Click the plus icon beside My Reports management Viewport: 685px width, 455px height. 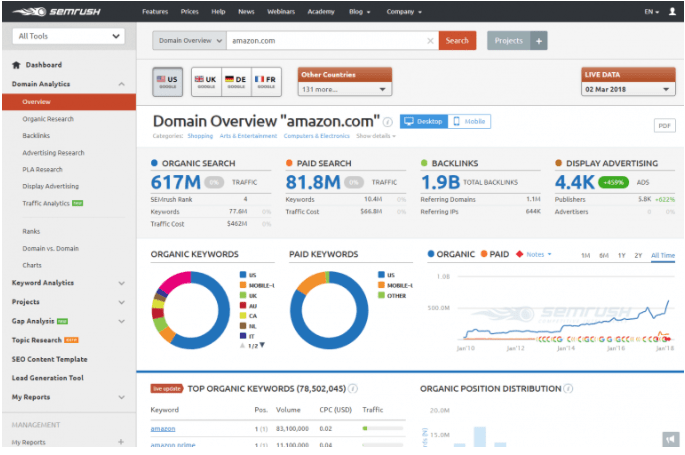[x=121, y=442]
